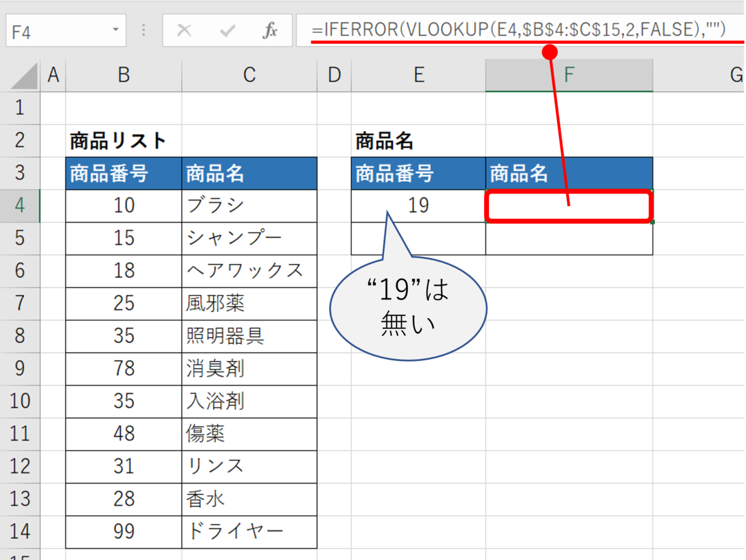Screen dimensions: 746x560
Task: Click the 商品番号 header in column E
Action: [419, 173]
